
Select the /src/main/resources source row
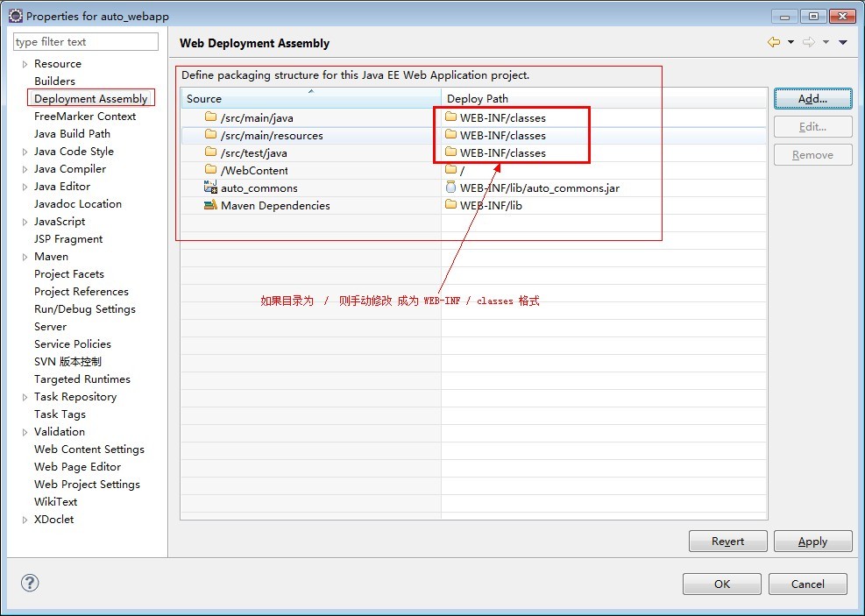click(311, 135)
